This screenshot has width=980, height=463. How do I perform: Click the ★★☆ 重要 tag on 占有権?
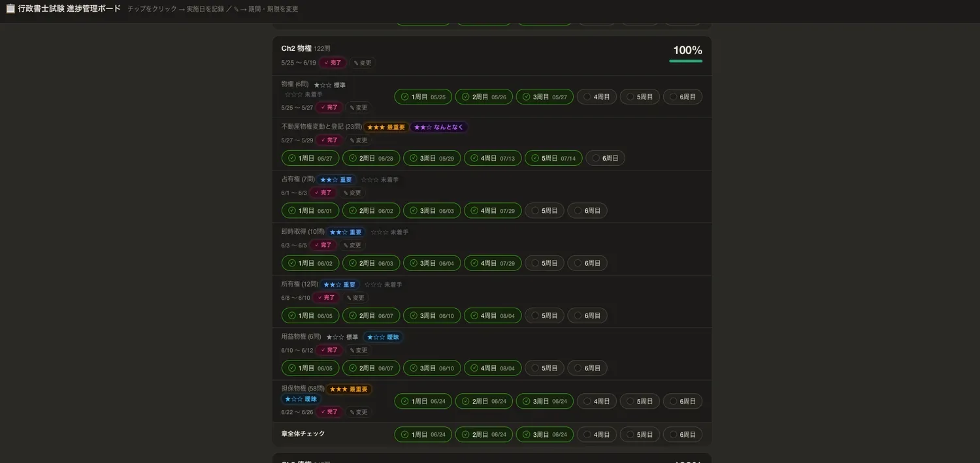[x=336, y=180]
